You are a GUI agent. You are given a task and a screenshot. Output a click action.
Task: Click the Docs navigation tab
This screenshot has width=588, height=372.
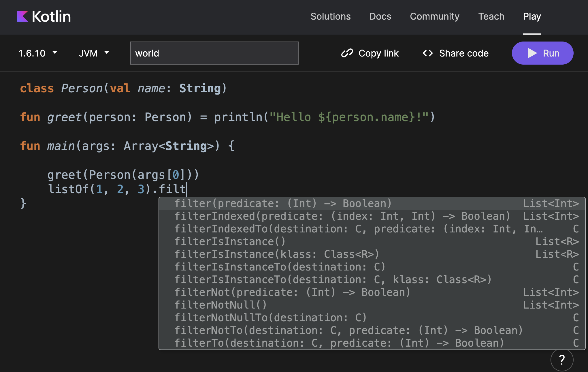point(380,16)
